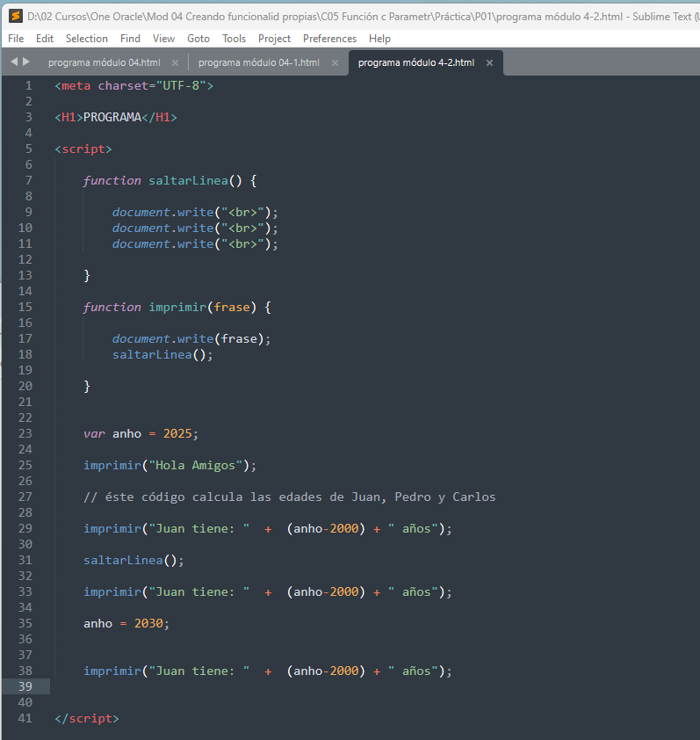
Task: Click the frase parameter on line 15
Action: pyautogui.click(x=232, y=307)
